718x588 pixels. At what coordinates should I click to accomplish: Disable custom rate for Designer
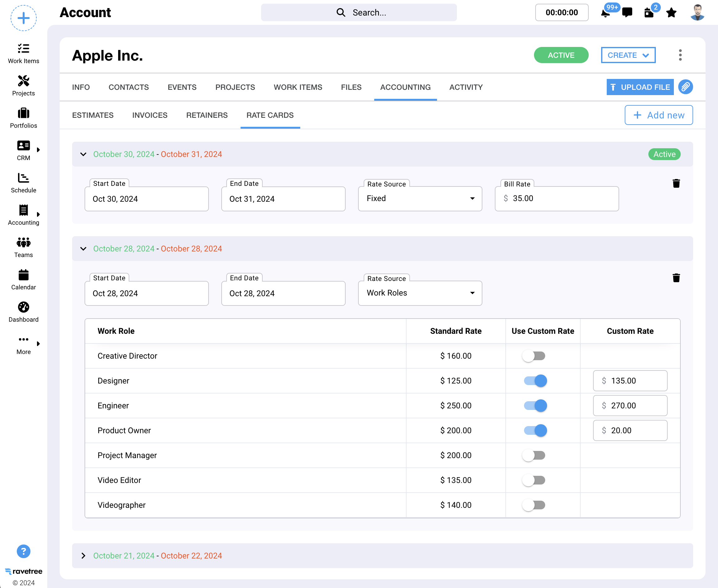point(536,381)
